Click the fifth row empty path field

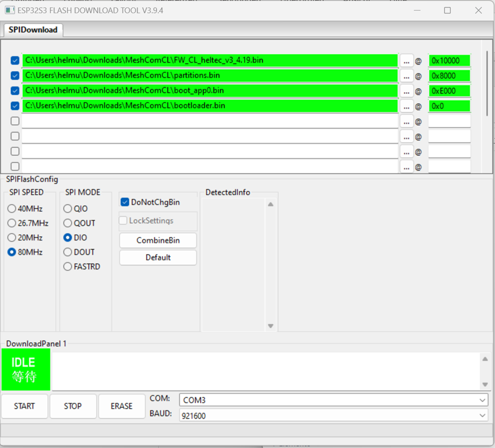[210, 121]
